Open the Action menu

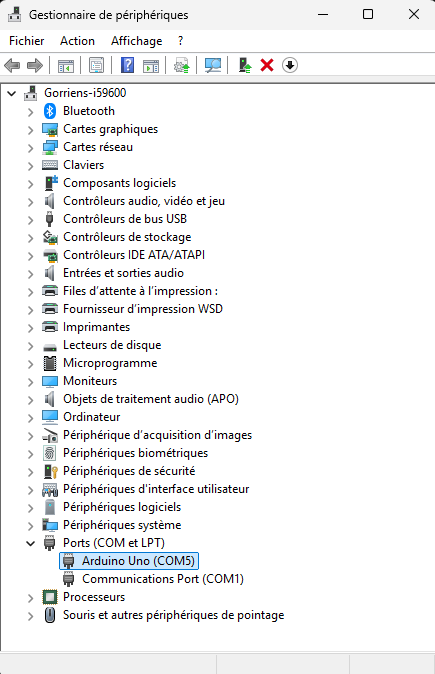pos(77,41)
